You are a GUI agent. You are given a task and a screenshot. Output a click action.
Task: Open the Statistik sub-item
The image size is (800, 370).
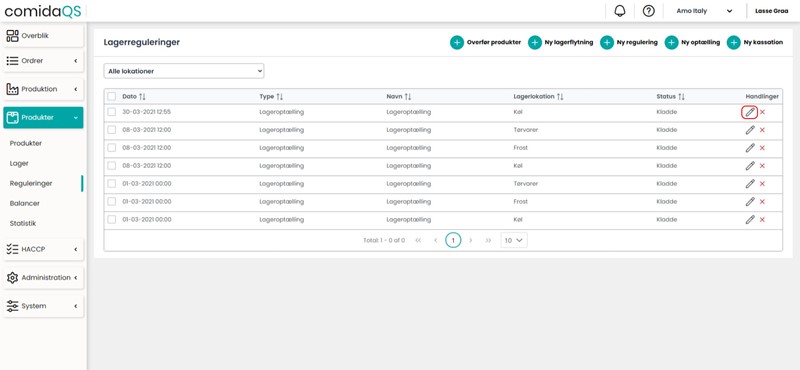point(23,223)
